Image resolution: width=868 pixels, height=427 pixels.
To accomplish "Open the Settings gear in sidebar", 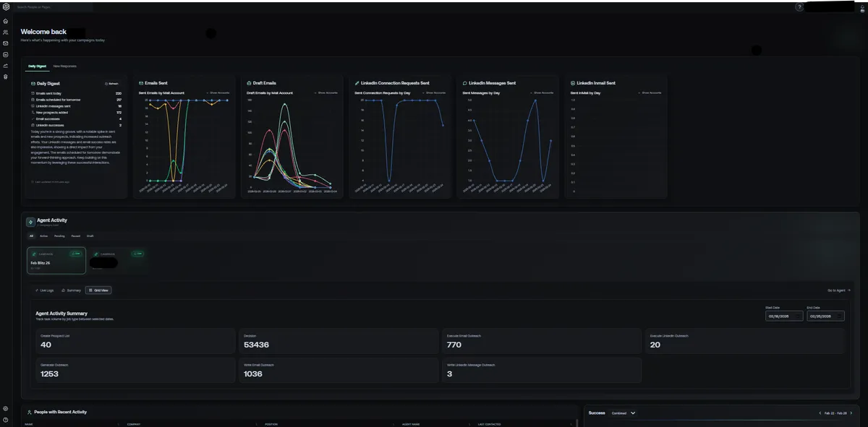I will (5, 409).
